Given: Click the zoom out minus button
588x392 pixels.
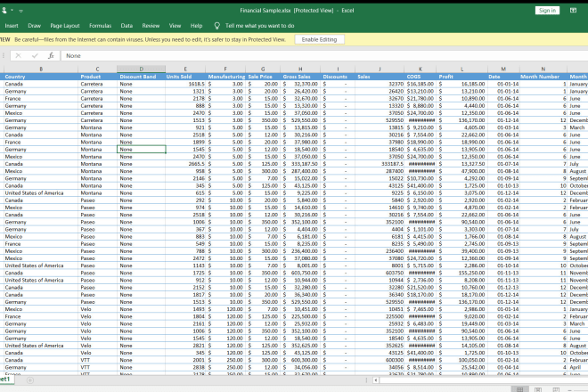Looking at the screenshot, I should 570,389.
